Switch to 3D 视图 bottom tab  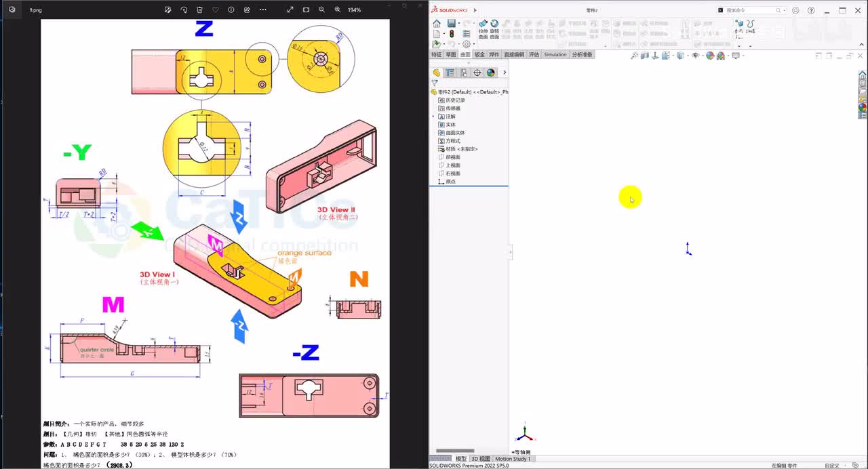point(481,459)
